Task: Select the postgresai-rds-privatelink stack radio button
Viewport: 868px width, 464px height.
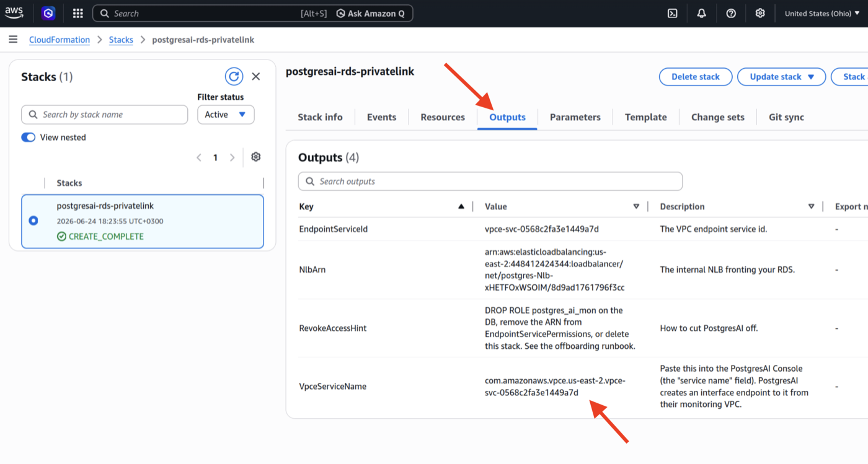Action: coord(33,221)
